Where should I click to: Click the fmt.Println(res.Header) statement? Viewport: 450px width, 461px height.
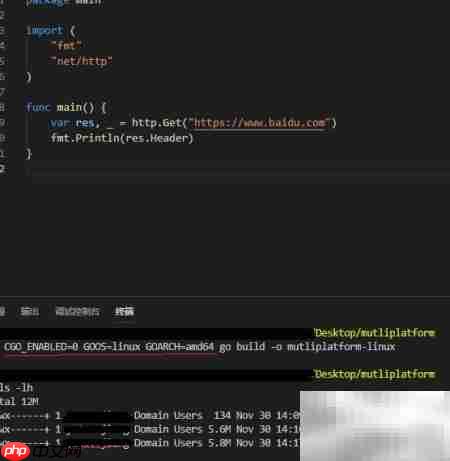[122, 138]
